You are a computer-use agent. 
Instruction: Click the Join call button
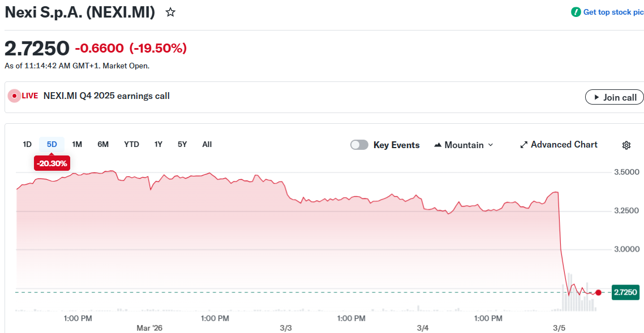pos(614,97)
